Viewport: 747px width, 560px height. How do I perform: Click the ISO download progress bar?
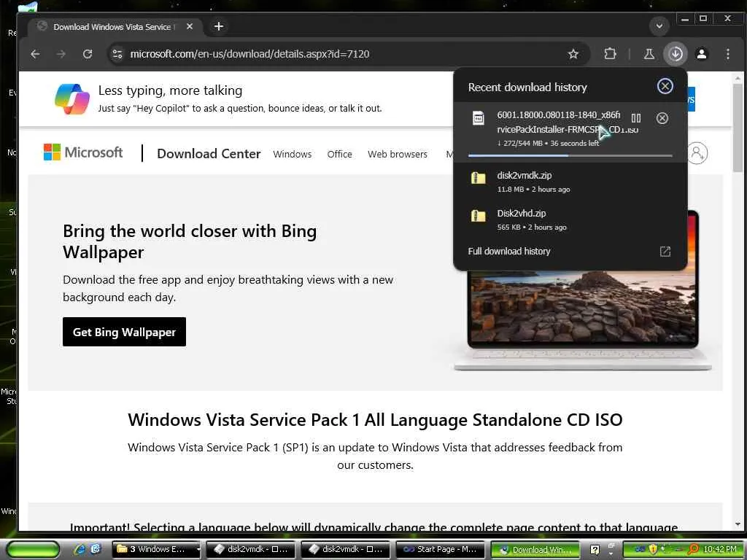click(x=570, y=156)
